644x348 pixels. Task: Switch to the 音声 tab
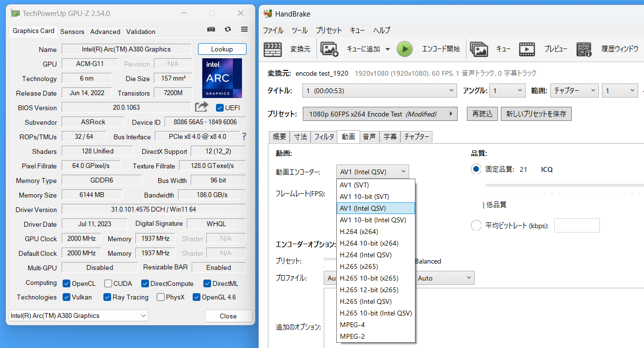[x=369, y=137]
